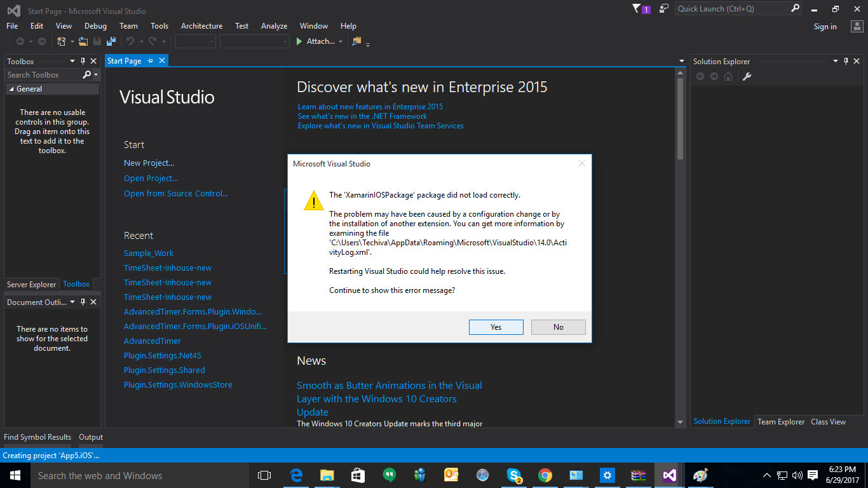Open Skype from taskbar

click(x=513, y=475)
